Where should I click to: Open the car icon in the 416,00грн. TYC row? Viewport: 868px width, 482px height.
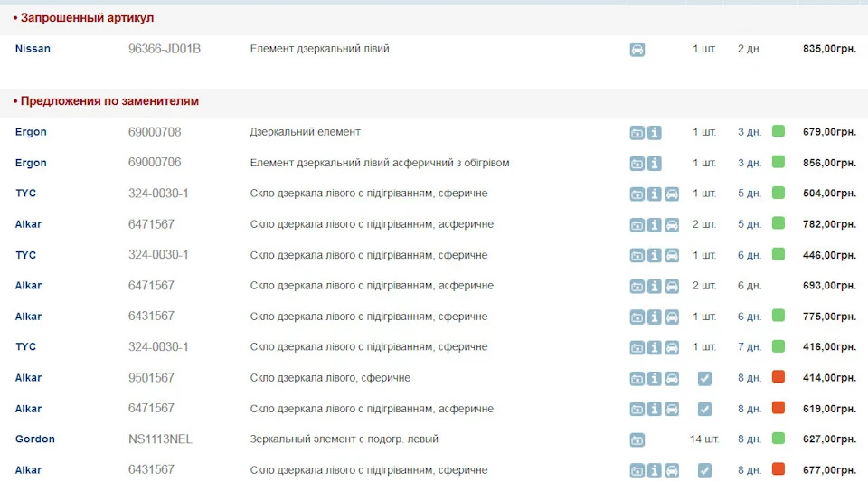672,347
